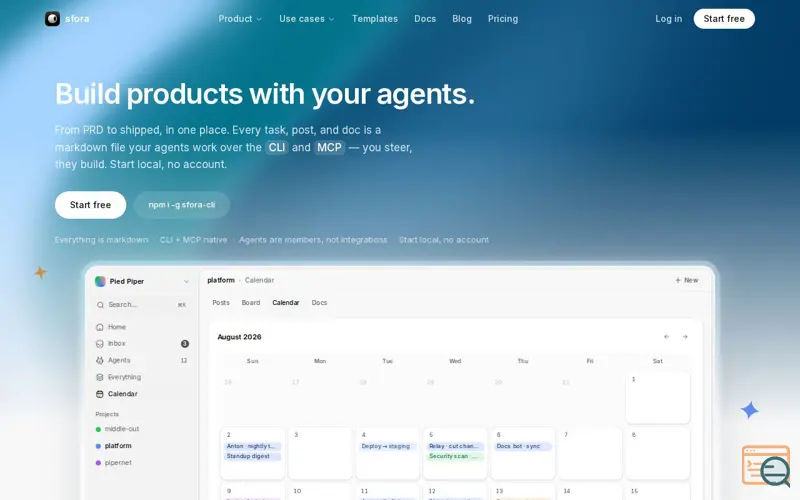This screenshot has width=800, height=500.
Task: Open the Security scan event
Action: click(455, 457)
